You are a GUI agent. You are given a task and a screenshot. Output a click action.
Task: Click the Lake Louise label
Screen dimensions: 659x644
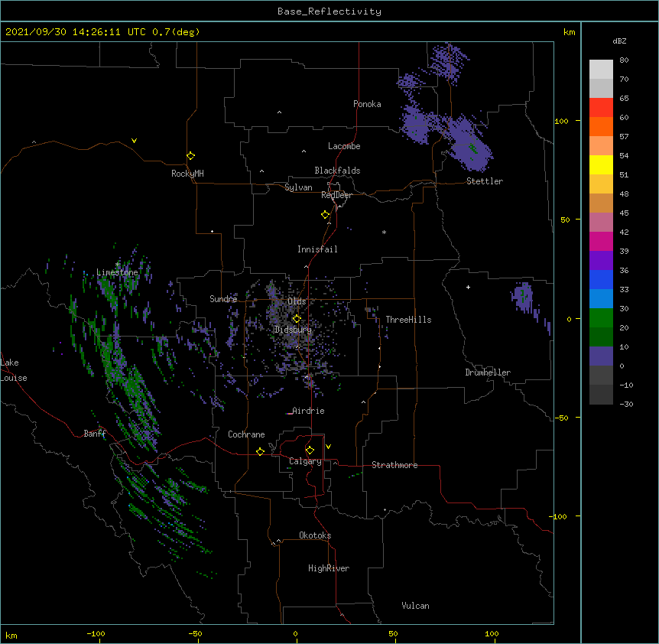pos(14,370)
